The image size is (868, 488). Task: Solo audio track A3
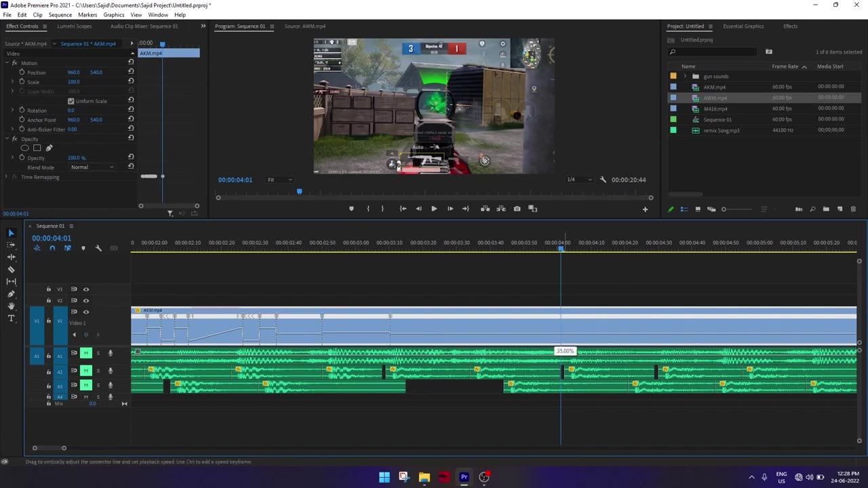pyautogui.click(x=98, y=386)
